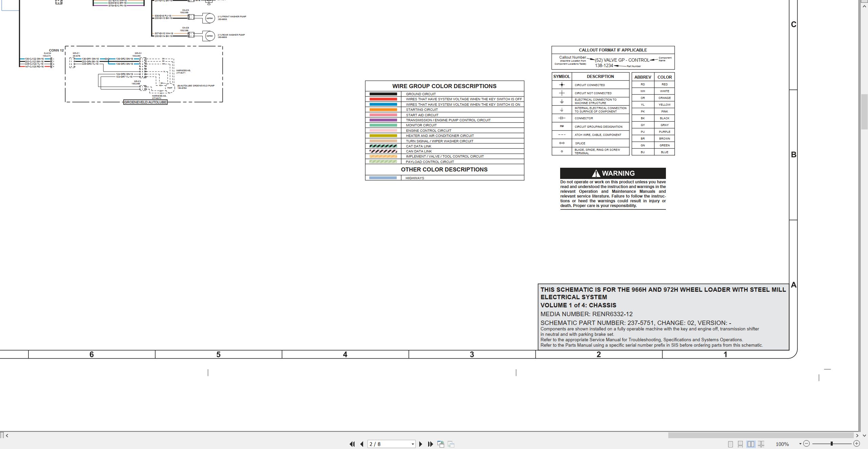This screenshot has width=868, height=449.
Task: Click the ENGINE CONTROL CIRCUIT legend text
Action: tap(429, 130)
